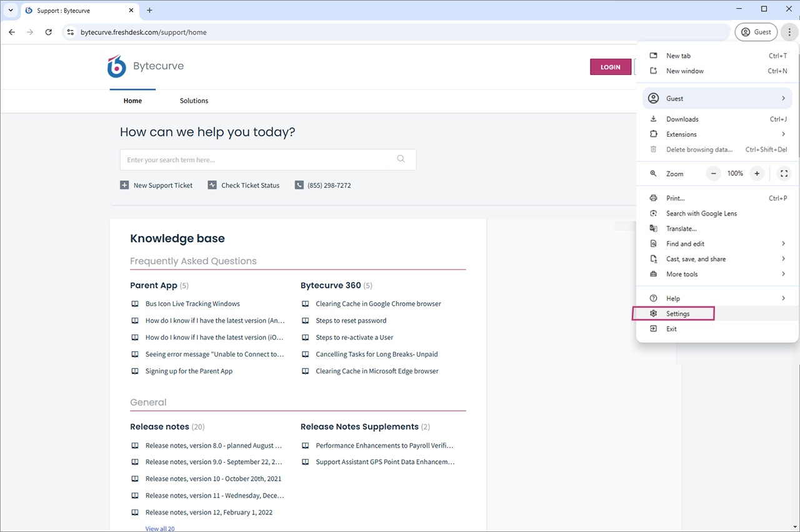Open Performance Enhancements to Payroll article

(384, 446)
